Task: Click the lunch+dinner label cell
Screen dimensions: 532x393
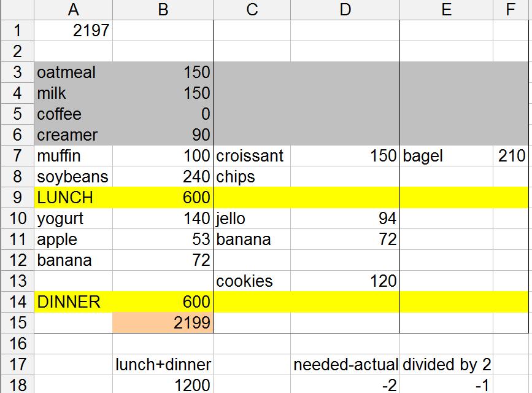Action: coord(163,364)
